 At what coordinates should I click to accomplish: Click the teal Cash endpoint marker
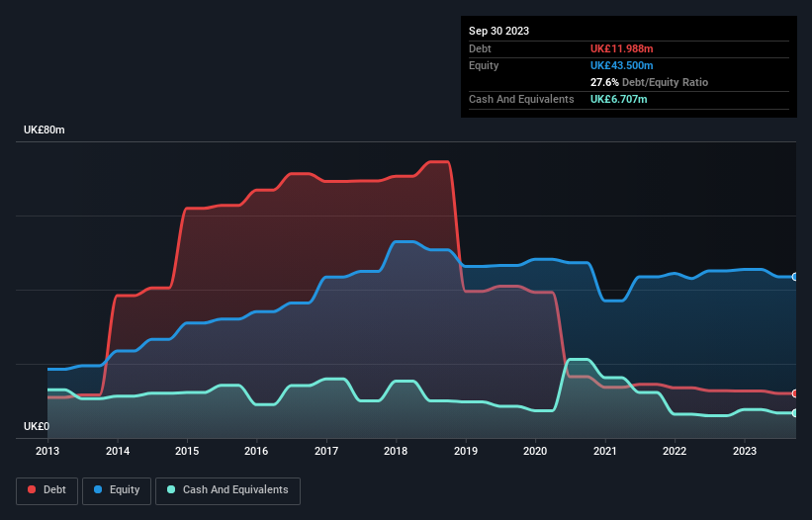tap(794, 413)
